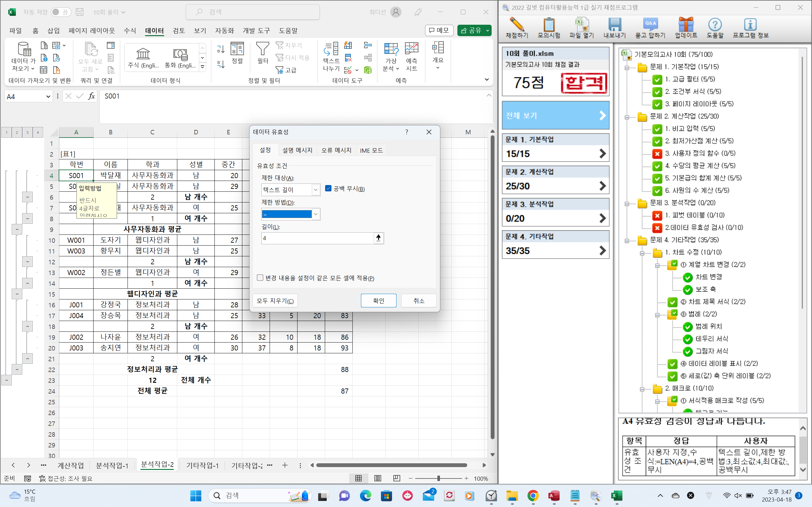Click the zoom slider in status bar
Screen dimensions: 812x507
click(439, 478)
